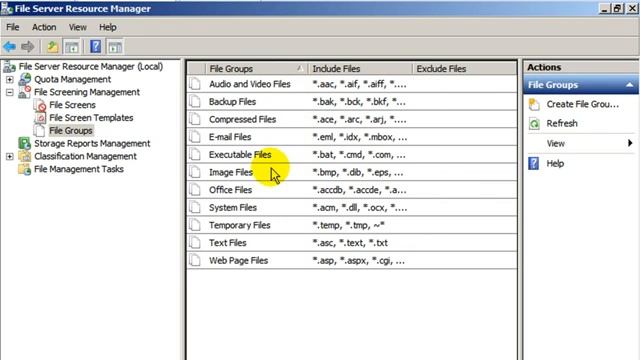640x360 pixels.
Task: Click the File Server Resource Manager root icon
Action: [9, 66]
